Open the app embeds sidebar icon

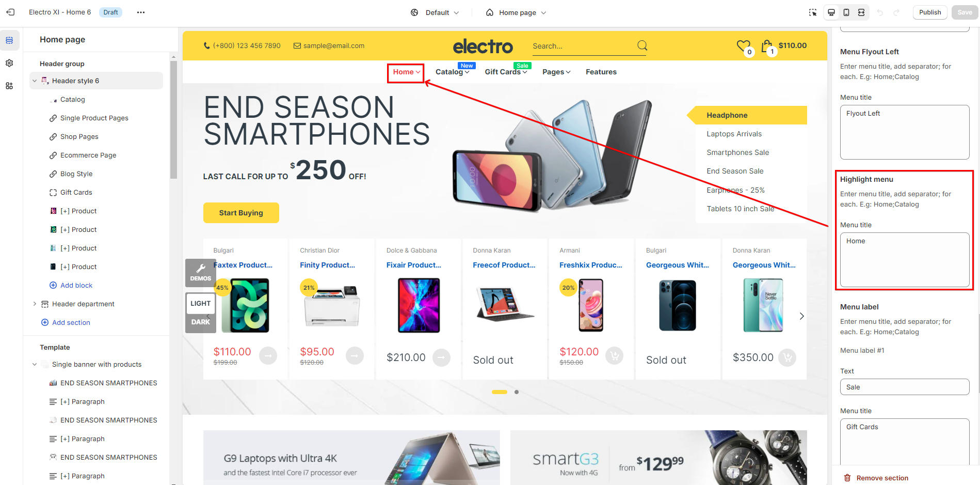click(x=9, y=86)
